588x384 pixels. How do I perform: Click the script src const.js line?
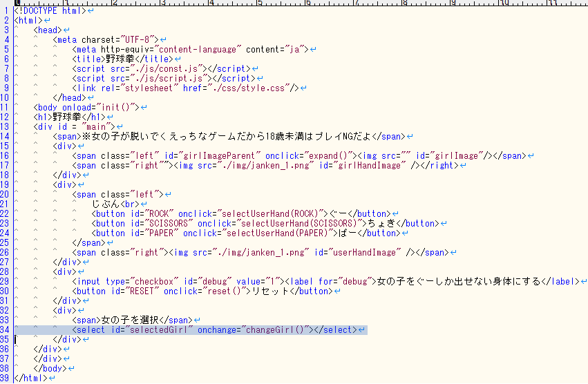160,68
